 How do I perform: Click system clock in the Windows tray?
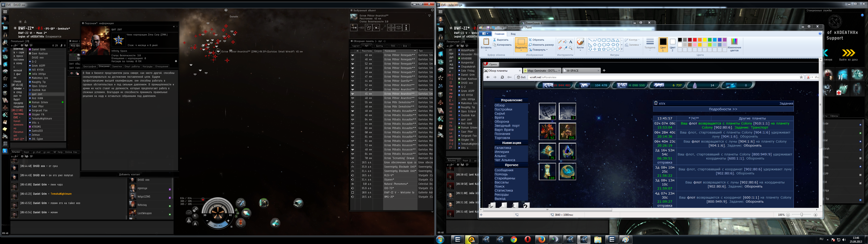[x=856, y=240]
